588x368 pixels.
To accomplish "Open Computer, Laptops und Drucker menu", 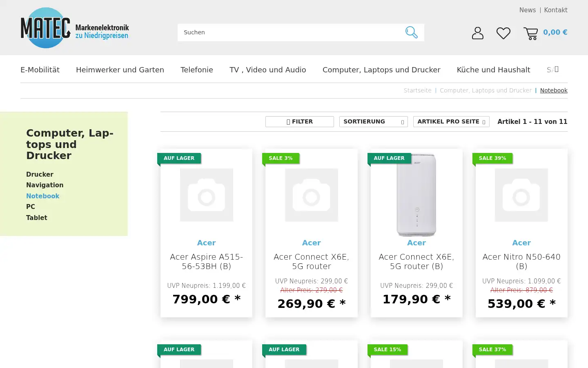I will (381, 70).
